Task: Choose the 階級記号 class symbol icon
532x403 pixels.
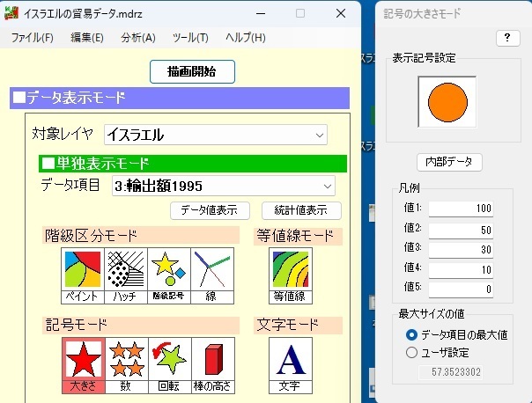Action: (x=169, y=275)
